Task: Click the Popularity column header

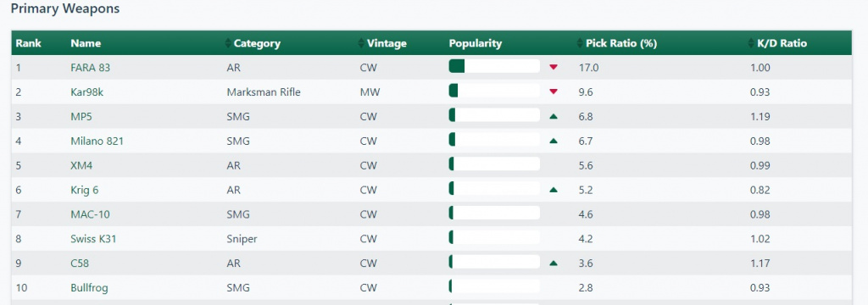Action: tap(475, 43)
